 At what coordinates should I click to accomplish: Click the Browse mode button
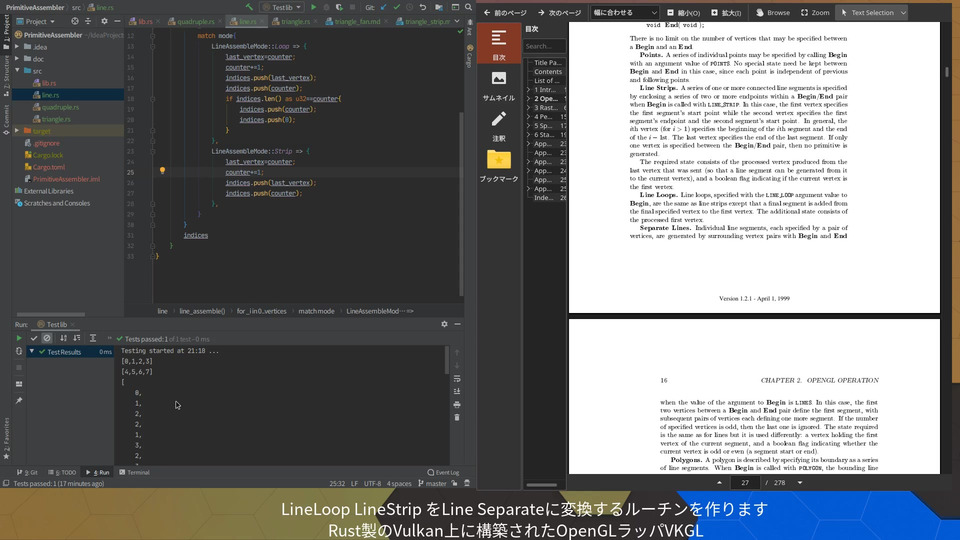coord(773,13)
